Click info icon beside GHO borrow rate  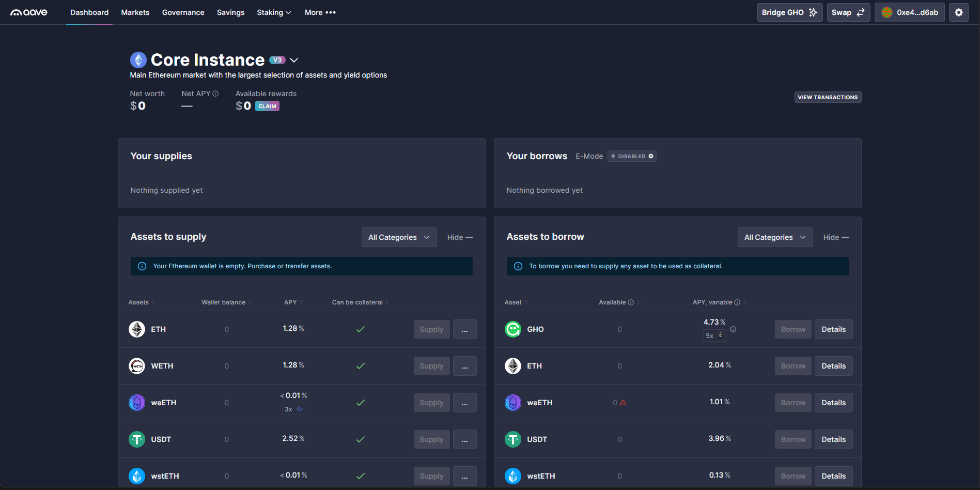pyautogui.click(x=733, y=329)
